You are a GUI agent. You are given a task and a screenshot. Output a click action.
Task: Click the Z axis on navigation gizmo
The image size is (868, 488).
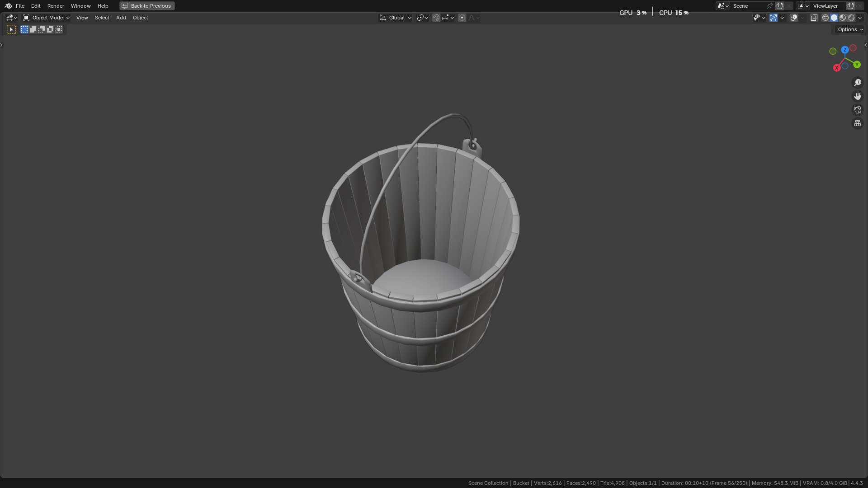point(845,50)
